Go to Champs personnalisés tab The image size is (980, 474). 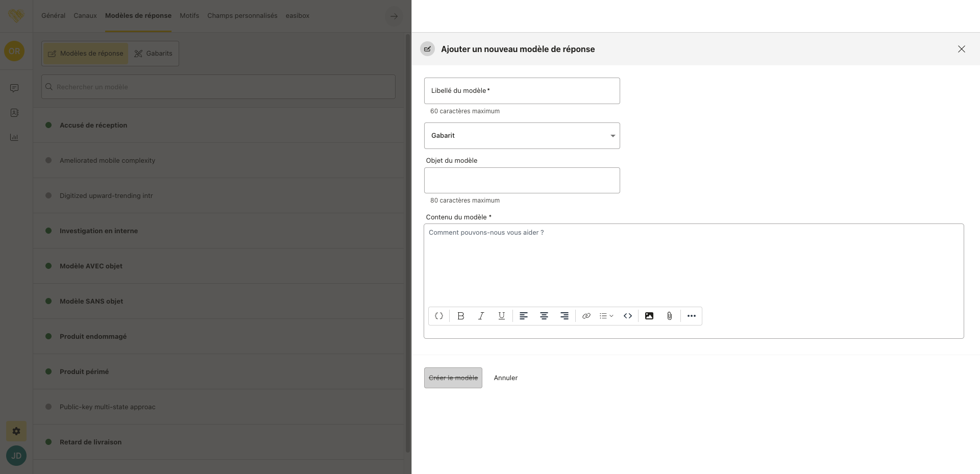point(242,16)
